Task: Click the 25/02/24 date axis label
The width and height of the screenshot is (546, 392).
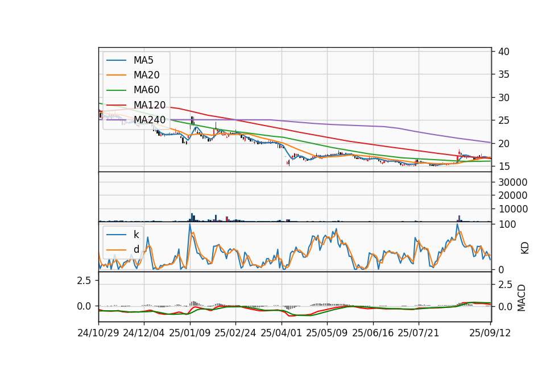Action: (235, 333)
